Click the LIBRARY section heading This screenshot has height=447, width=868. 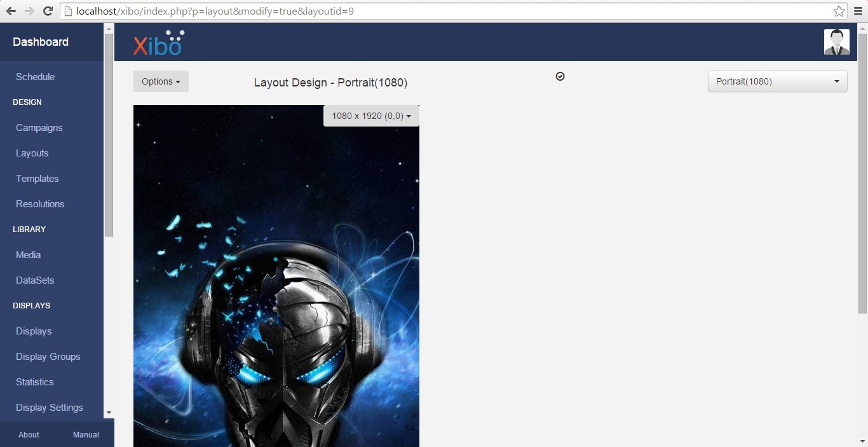(29, 230)
